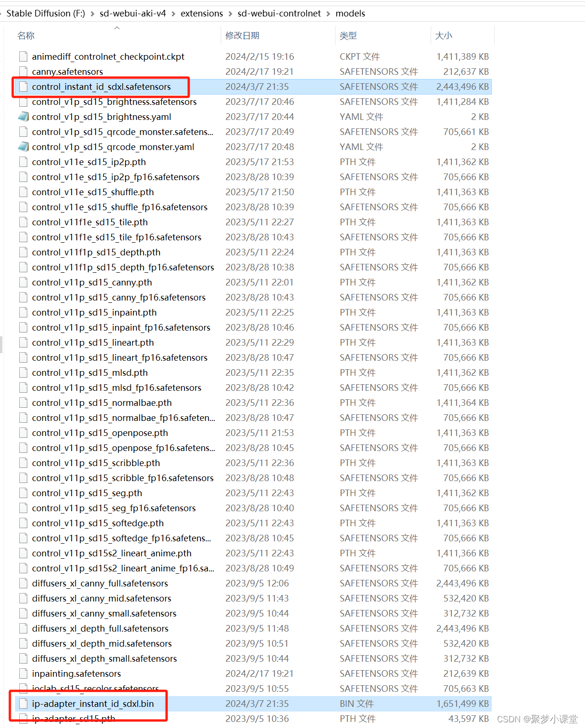Click the file icon of diffusers_xl_canny_full.safetensors
Image resolution: width=585 pixels, height=728 pixels.
click(23, 583)
